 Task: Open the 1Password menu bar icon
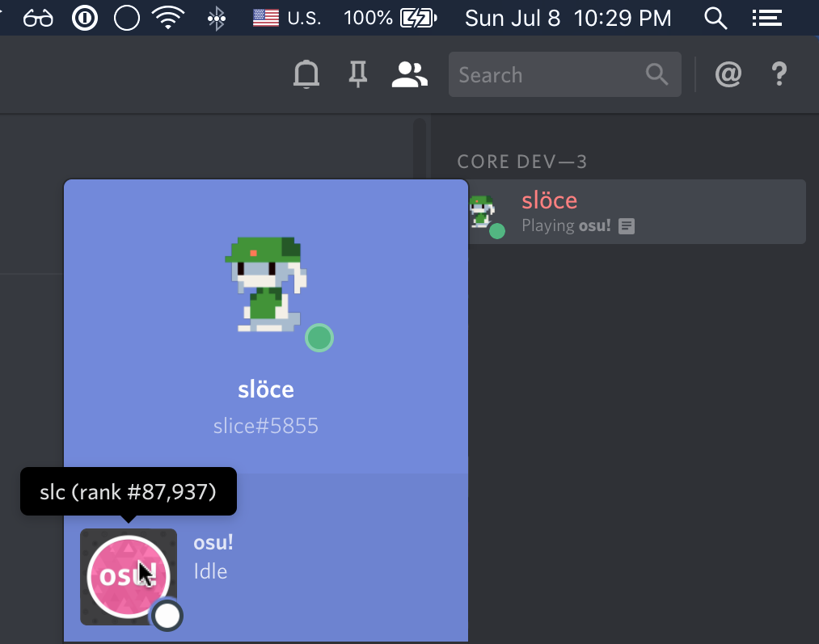pyautogui.click(x=85, y=19)
